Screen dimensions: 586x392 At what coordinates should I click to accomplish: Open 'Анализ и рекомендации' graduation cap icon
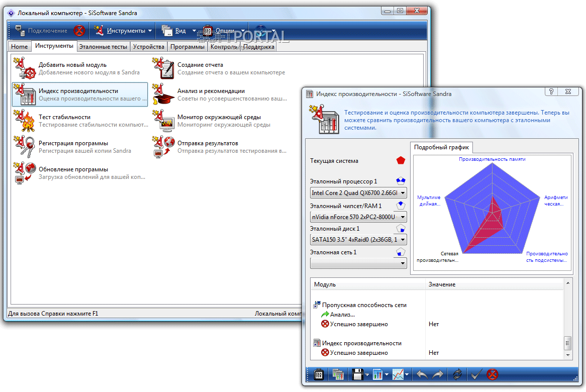[164, 94]
